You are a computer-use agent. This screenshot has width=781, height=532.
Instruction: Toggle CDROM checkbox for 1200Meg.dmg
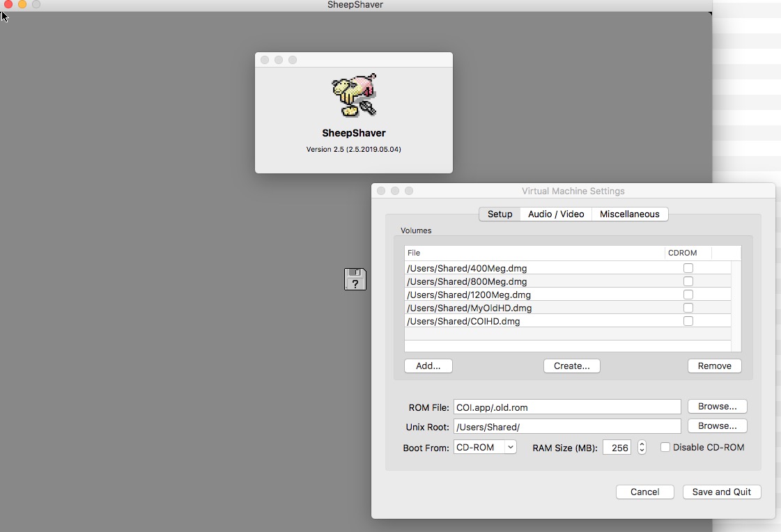coord(688,295)
